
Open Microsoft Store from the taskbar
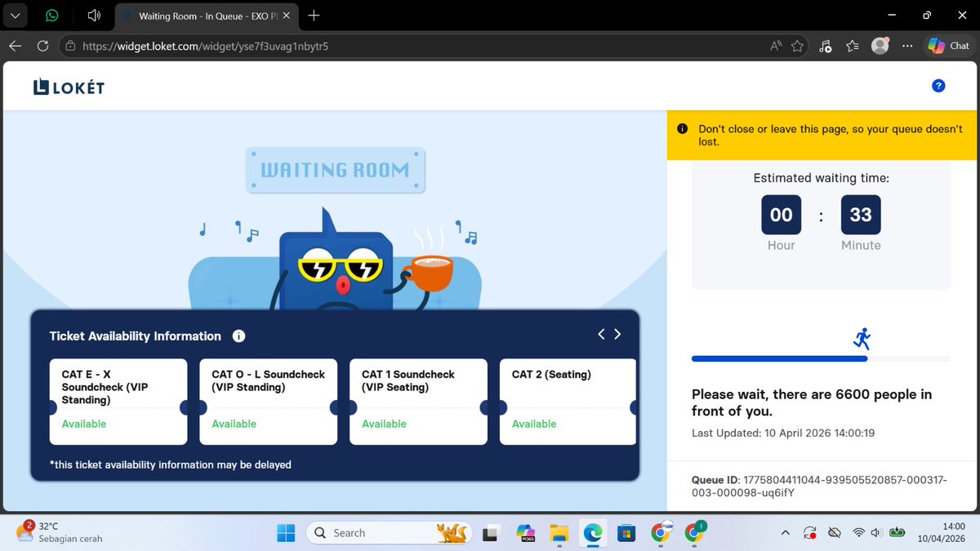coord(626,533)
